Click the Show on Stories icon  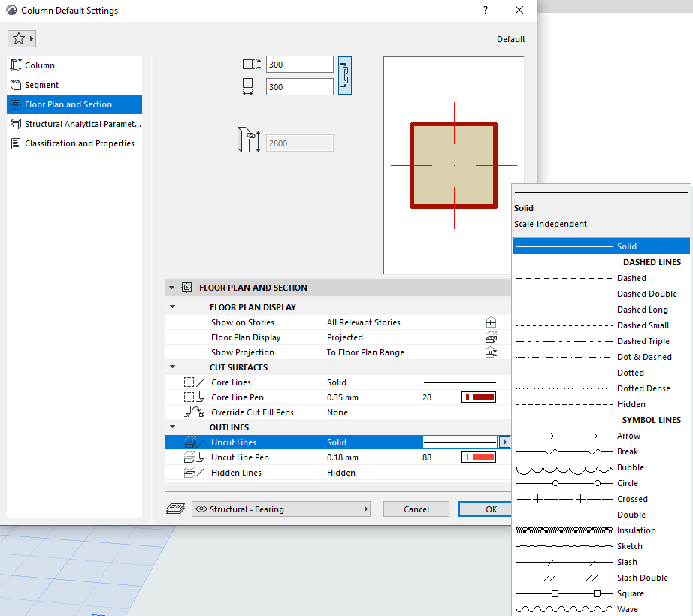pos(491,322)
